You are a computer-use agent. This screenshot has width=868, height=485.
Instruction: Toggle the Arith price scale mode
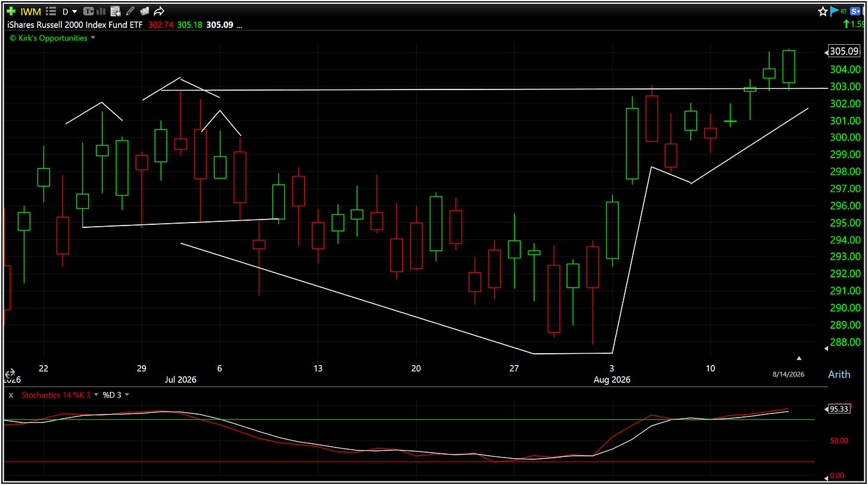(x=839, y=375)
